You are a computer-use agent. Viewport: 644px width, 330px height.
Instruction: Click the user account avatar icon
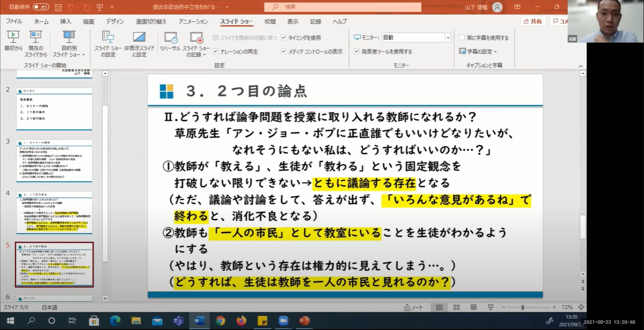[x=497, y=7]
